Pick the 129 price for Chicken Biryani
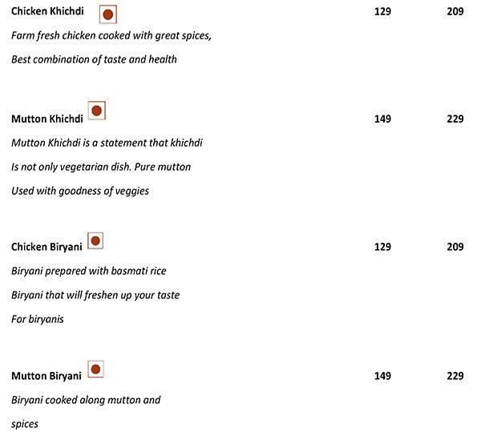 [x=382, y=247]
